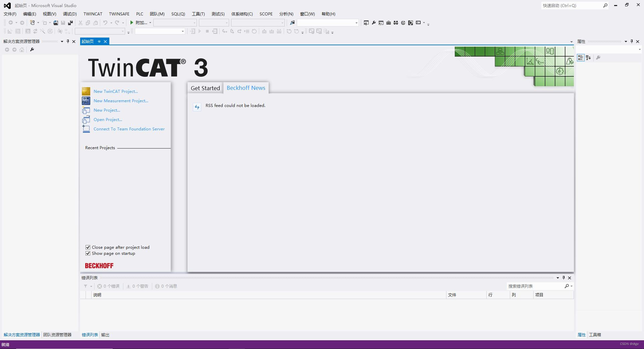Click Connect To Team Foundation Server link
The width and height of the screenshot is (644, 349).
tap(129, 129)
